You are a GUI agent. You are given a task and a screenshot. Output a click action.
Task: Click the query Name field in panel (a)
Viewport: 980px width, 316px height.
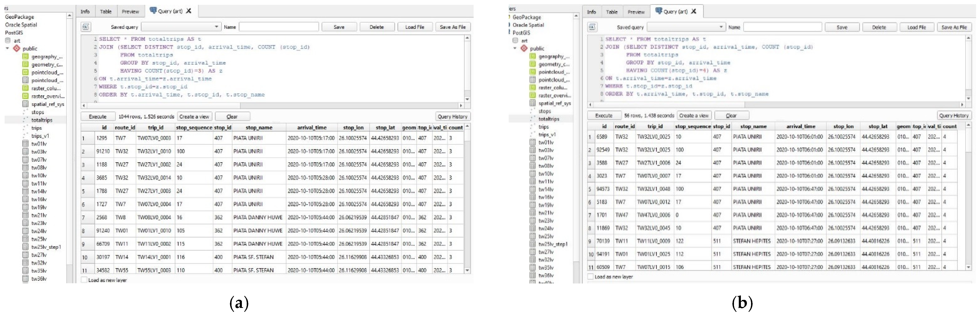279,27
